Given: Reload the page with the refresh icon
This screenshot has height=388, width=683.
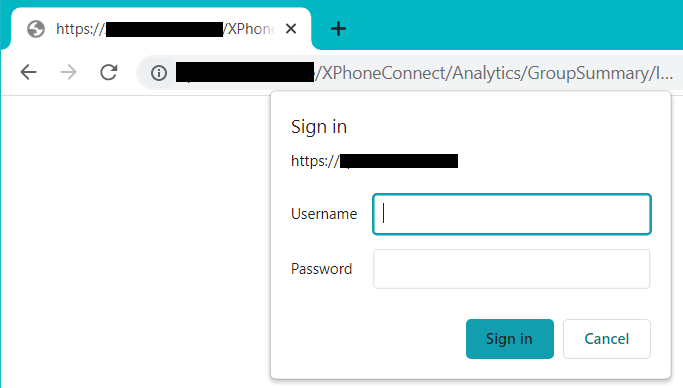Looking at the screenshot, I should point(108,72).
